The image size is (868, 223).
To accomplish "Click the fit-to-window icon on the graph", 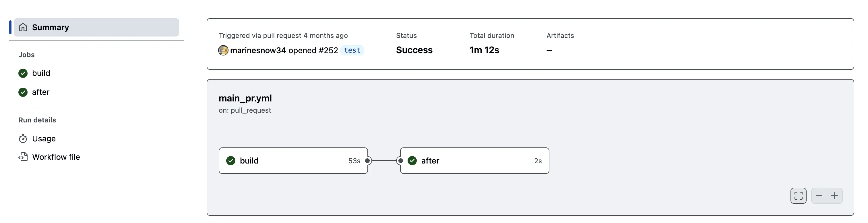I will point(798,196).
